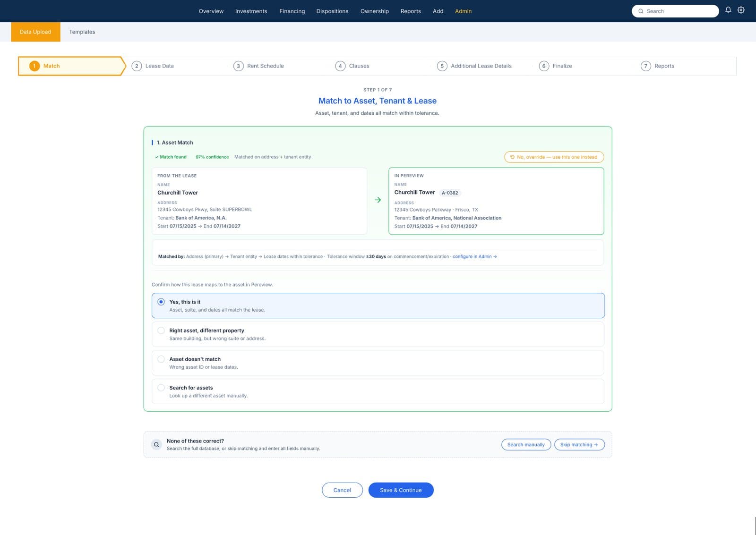The image size is (756, 535).
Task: Click the magnifier icon in the search box
Action: click(x=641, y=11)
